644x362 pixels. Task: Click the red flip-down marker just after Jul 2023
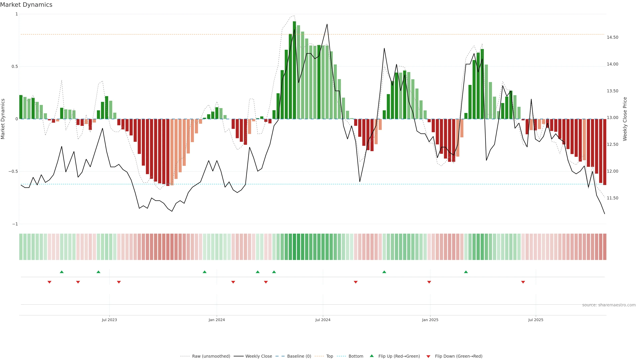point(119,282)
